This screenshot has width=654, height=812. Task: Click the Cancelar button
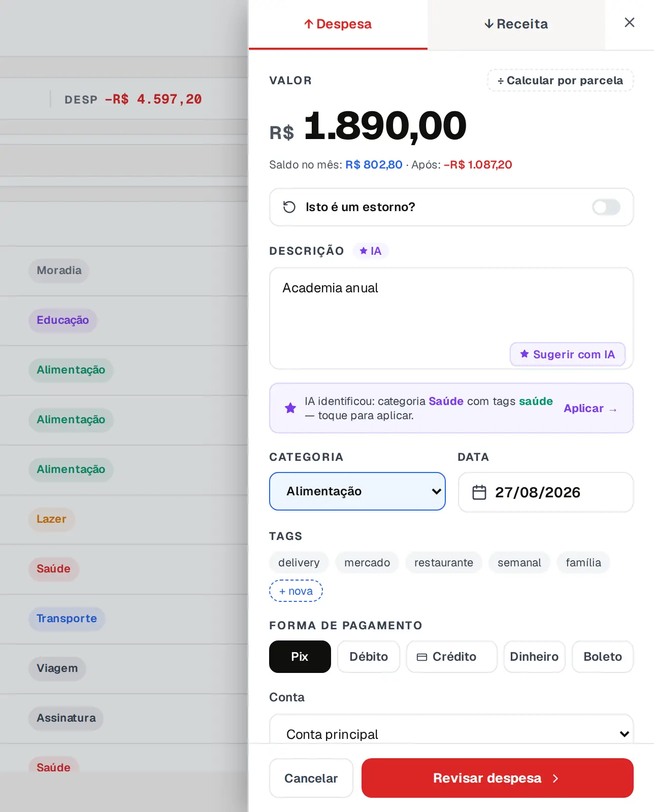click(311, 778)
